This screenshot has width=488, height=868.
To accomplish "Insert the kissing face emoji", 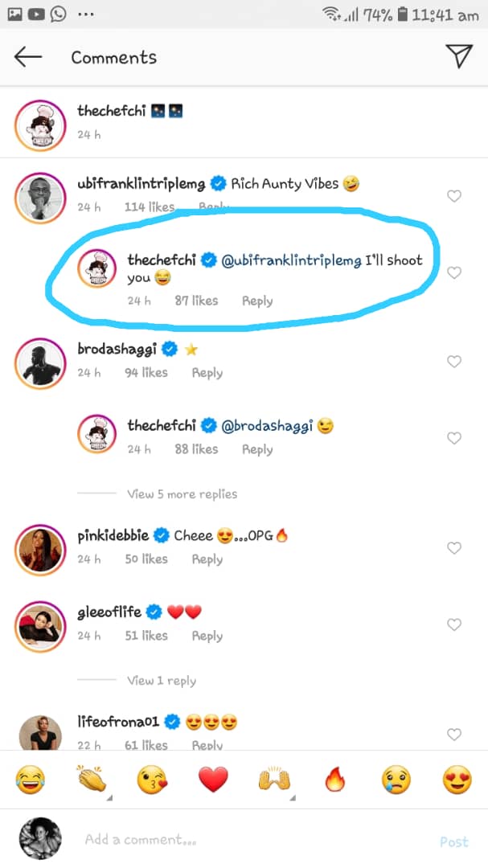I will click(152, 779).
